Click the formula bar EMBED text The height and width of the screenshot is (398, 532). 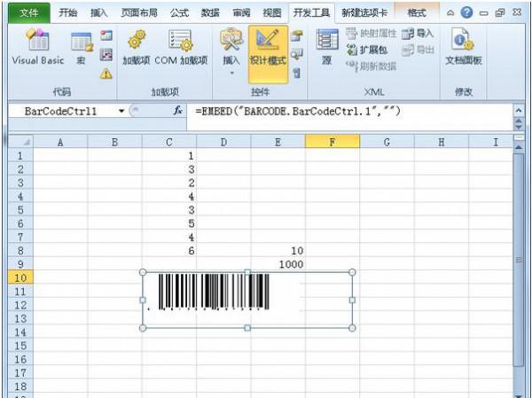[298, 111]
